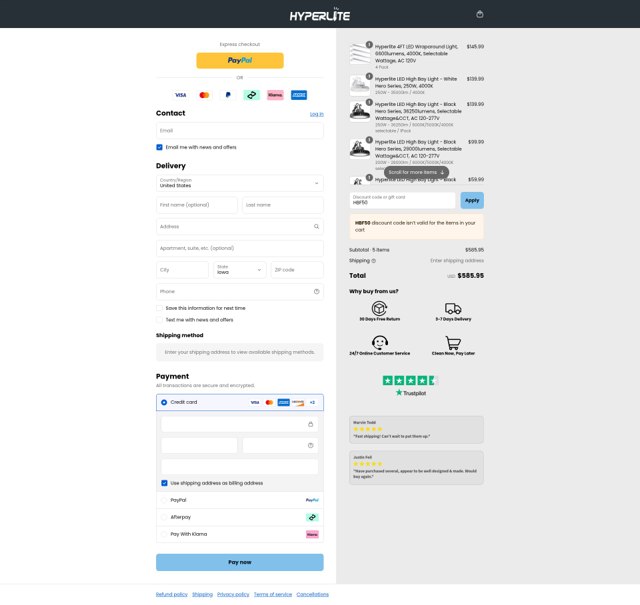640x605 pixels.
Task: Focus the card number input field
Action: pyautogui.click(x=240, y=425)
